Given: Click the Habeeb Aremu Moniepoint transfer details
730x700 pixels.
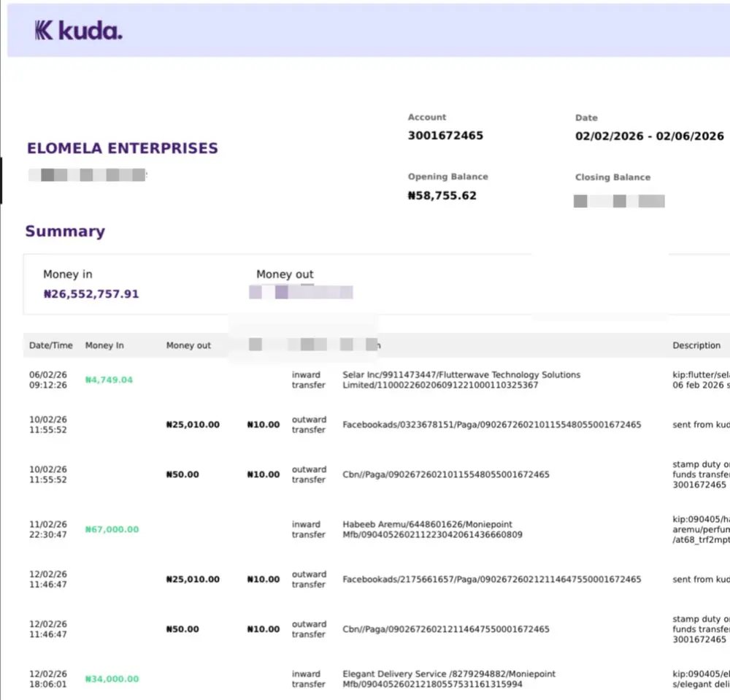Looking at the screenshot, I should pyautogui.click(x=432, y=529).
